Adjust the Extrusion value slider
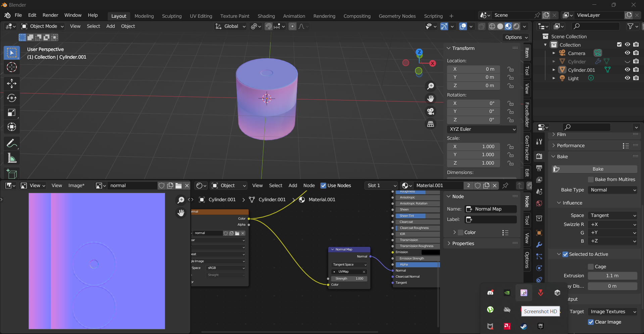This screenshot has height=334, width=644. [612, 276]
